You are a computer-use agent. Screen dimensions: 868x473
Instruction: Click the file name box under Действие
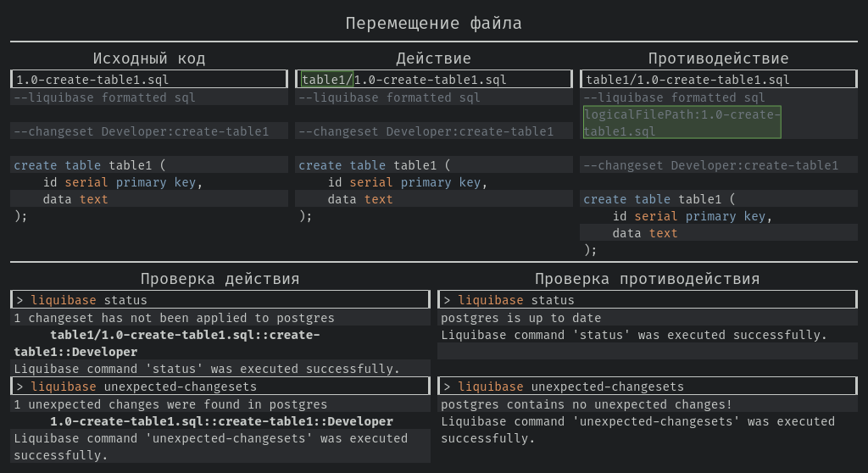point(433,79)
